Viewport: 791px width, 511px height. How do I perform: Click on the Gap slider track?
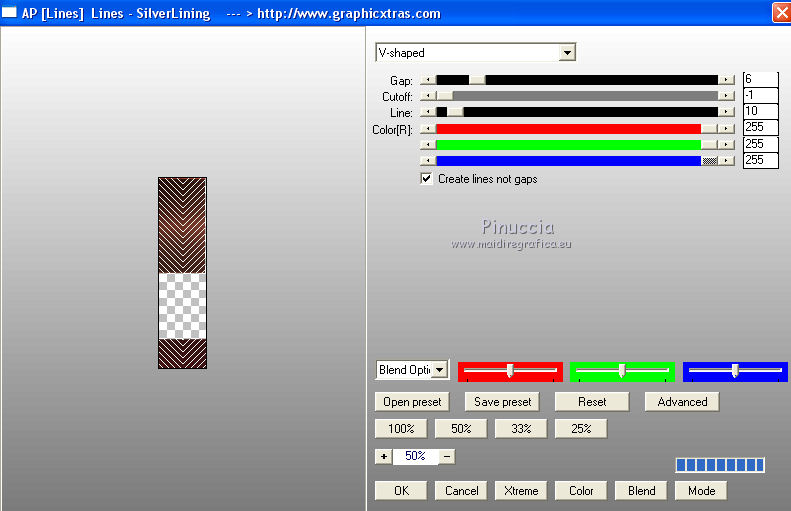pos(577,80)
